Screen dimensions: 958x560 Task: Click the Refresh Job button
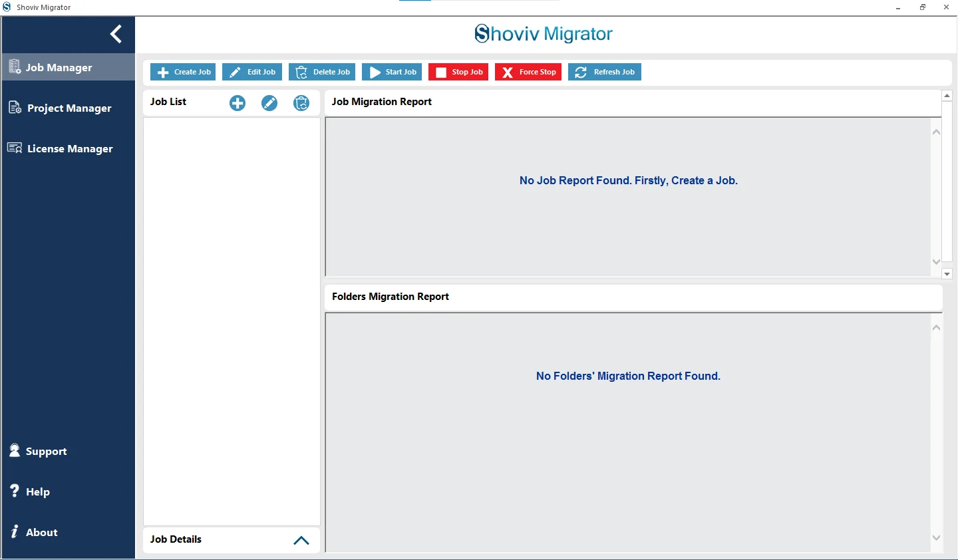(605, 72)
